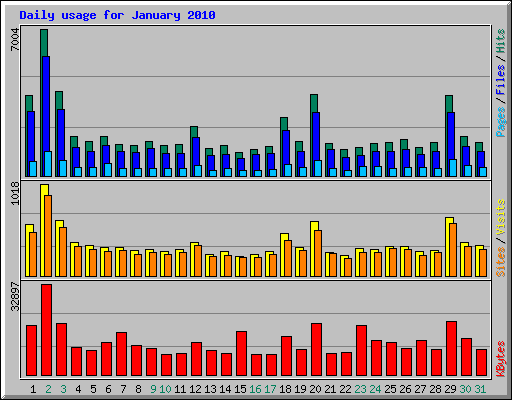
Task: Click the red KBytes bar for day 7
Action: click(121, 354)
